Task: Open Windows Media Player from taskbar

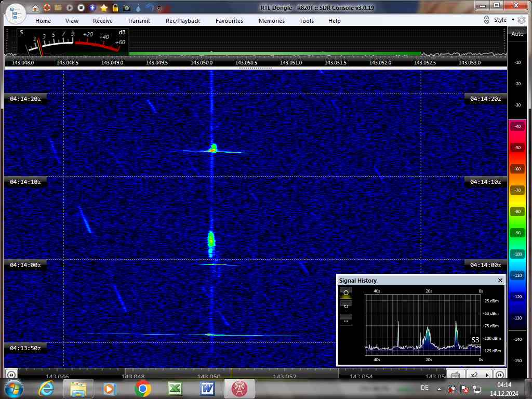Action: [110, 389]
